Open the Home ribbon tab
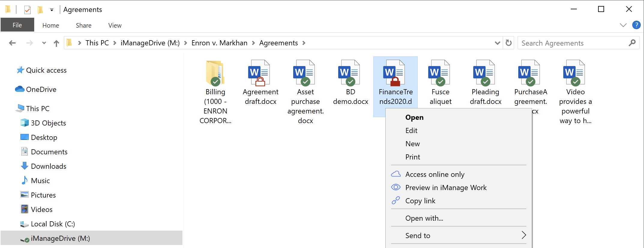Image resolution: width=644 pixels, height=248 pixels. [51, 26]
